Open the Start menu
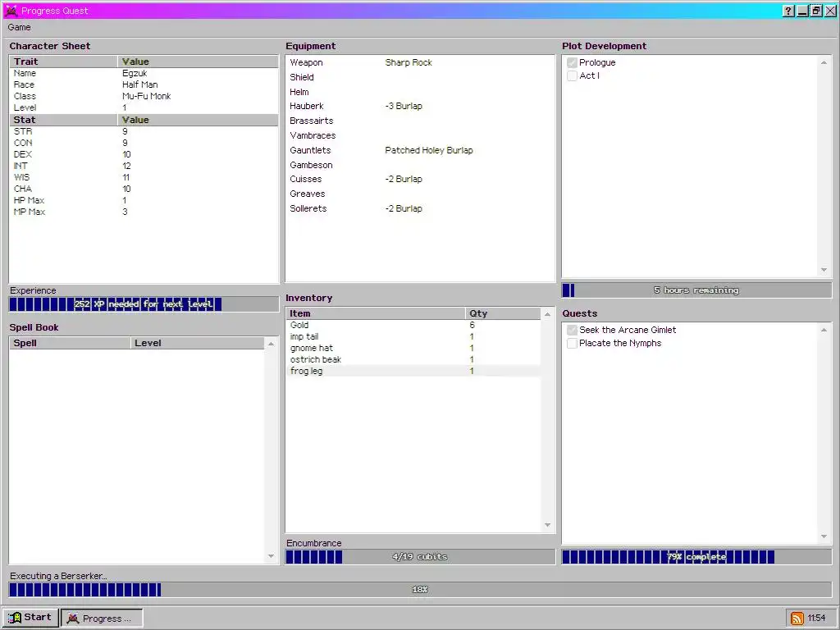840x630 pixels. (x=30, y=617)
